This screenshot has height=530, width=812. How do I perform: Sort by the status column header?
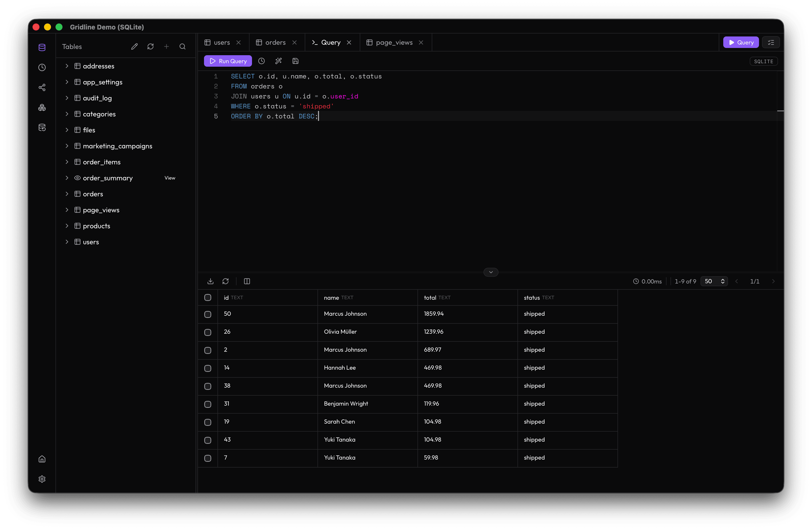click(567, 297)
